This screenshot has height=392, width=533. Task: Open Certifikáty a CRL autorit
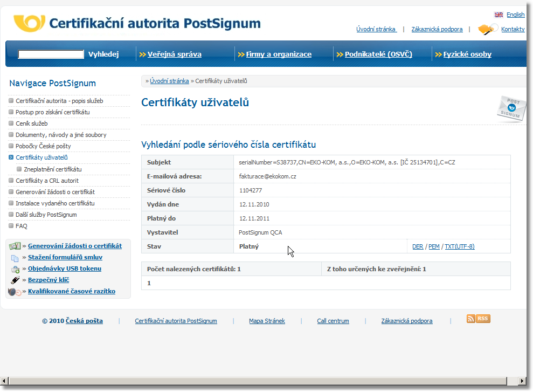47,181
